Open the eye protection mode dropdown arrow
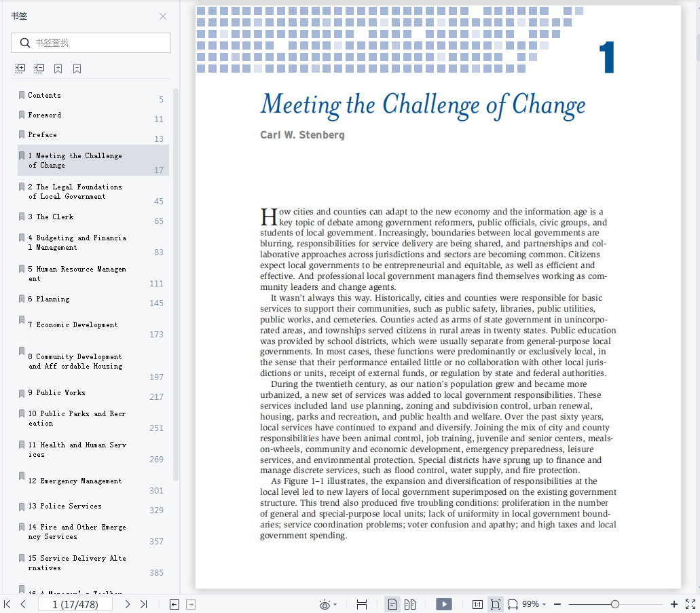The width and height of the screenshot is (700, 613). tap(335, 605)
